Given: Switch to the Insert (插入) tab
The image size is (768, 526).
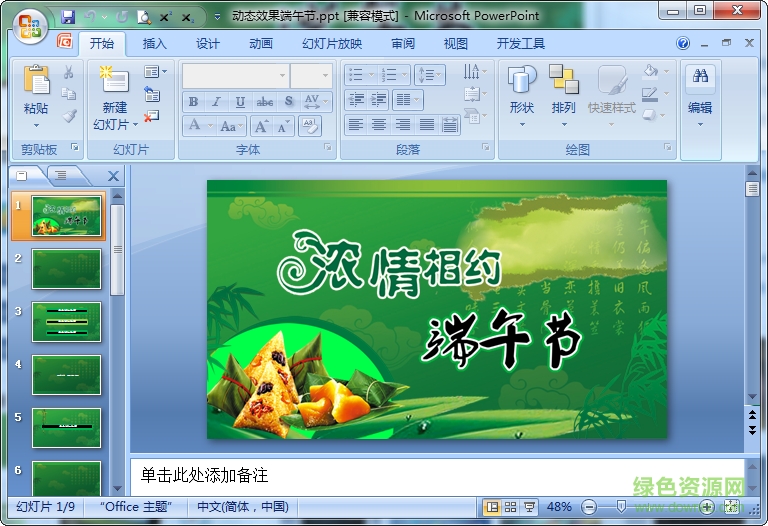Looking at the screenshot, I should tap(155, 44).
